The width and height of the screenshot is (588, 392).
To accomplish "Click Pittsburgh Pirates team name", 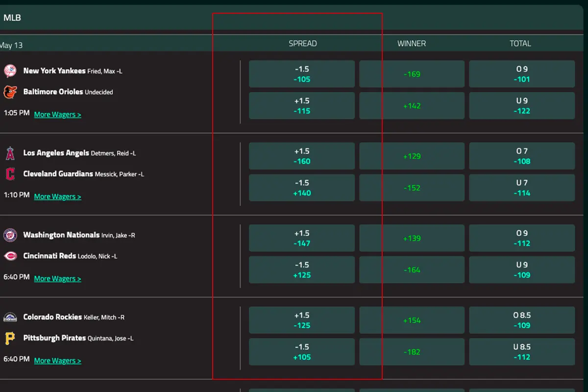I will [x=54, y=338].
